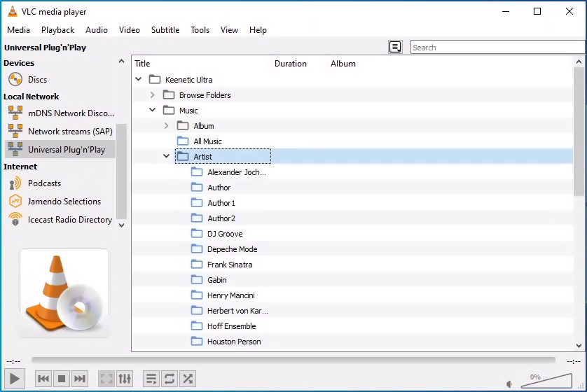Image resolution: width=587 pixels, height=392 pixels.
Task: Mute audio via speaker icon
Action: pyautogui.click(x=509, y=384)
